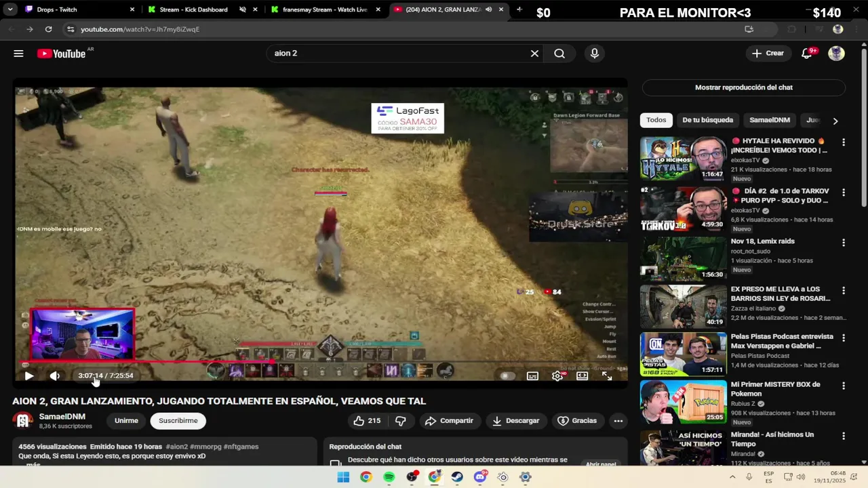Open options for Miranda! video
Viewport: 868px width, 488px height.
[844, 436]
